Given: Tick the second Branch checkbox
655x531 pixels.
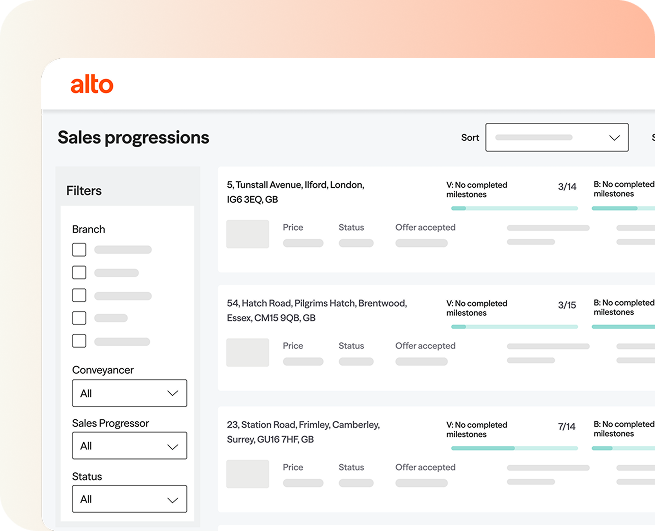Looking at the screenshot, I should [79, 272].
